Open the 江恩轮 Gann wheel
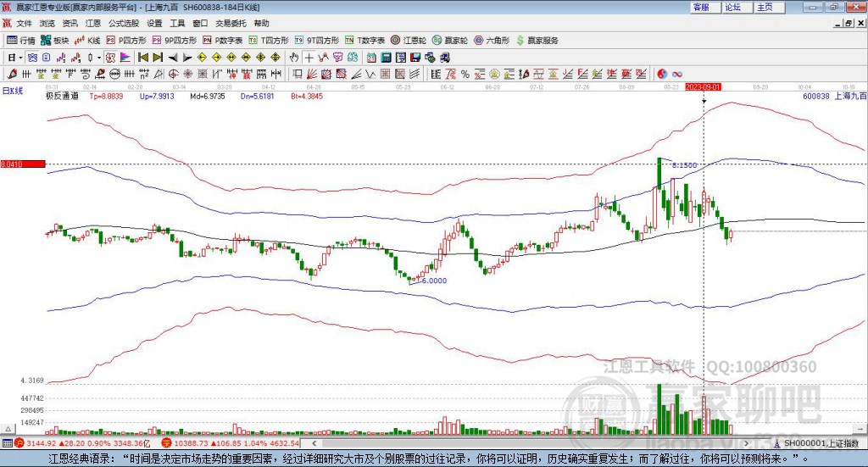 [409, 41]
